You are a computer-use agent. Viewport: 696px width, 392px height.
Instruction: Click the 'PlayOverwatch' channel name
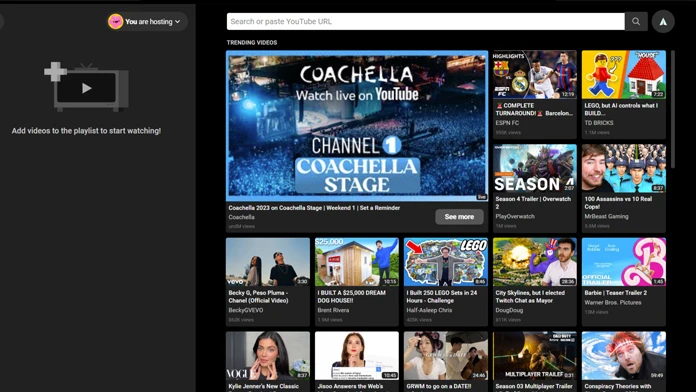(x=515, y=216)
